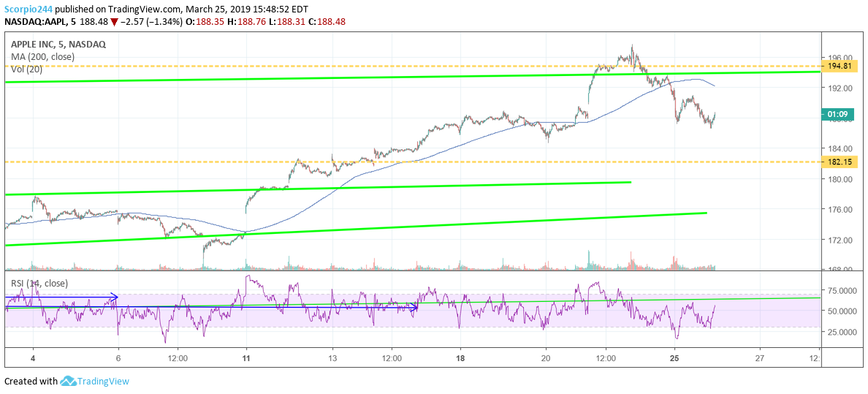Screen dimensions: 868x394
Task: Click the Vol (20) indicator label
Action: pyautogui.click(x=26, y=69)
